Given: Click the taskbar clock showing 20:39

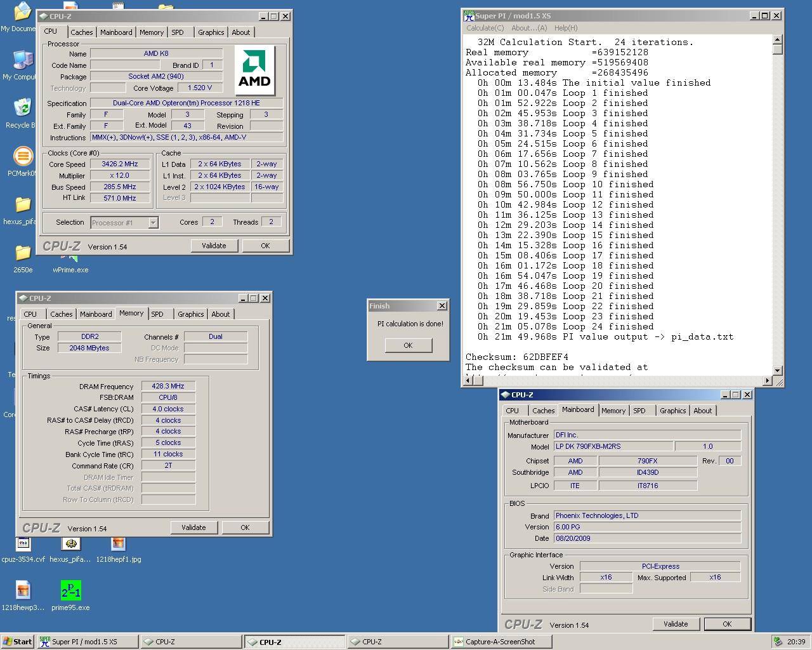Looking at the screenshot, I should pyautogui.click(x=796, y=642).
